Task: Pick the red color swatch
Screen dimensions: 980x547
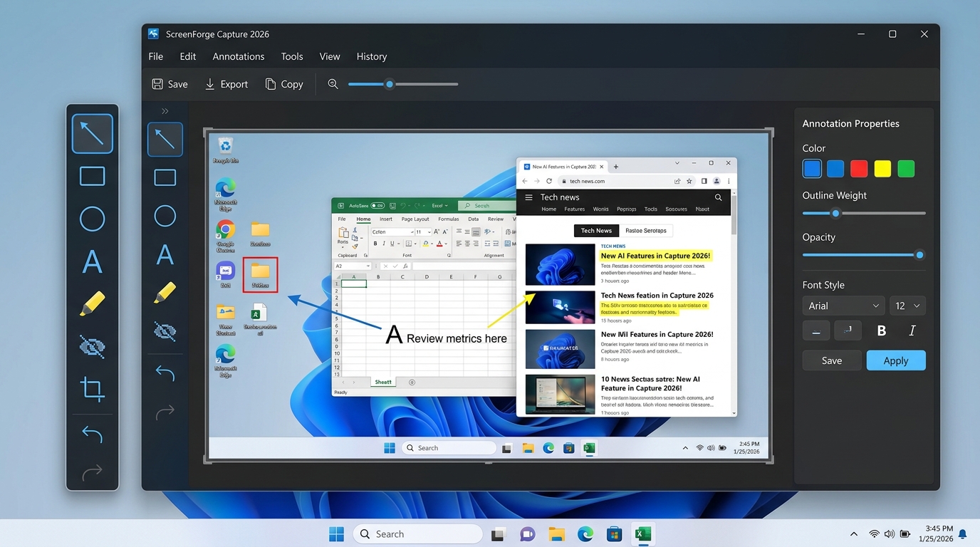Action: 859,169
